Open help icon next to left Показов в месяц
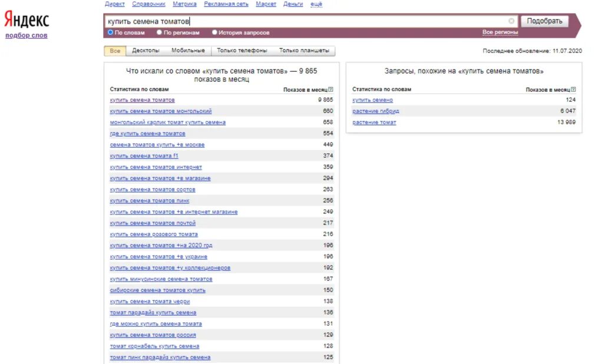The image size is (602, 364). pyautogui.click(x=330, y=90)
